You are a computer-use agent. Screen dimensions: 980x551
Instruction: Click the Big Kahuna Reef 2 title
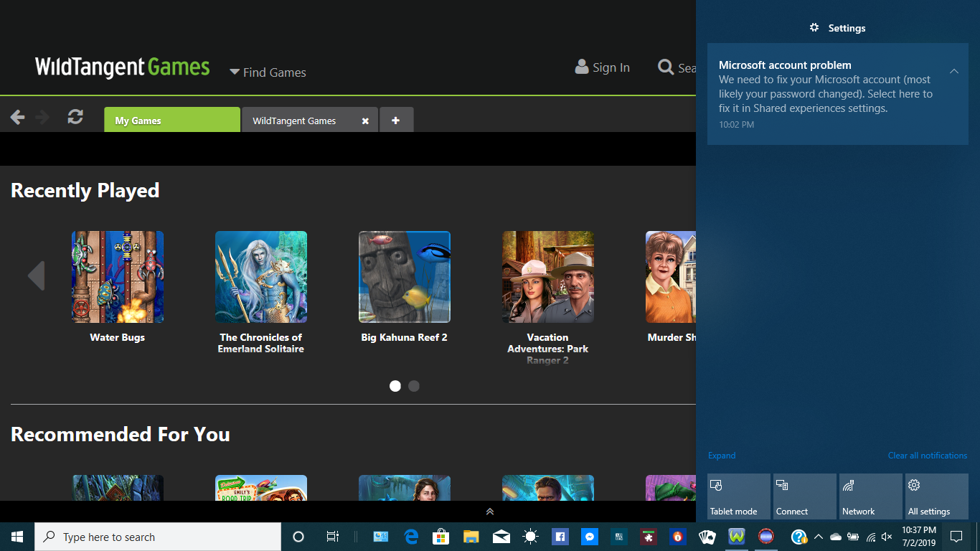[x=405, y=337]
